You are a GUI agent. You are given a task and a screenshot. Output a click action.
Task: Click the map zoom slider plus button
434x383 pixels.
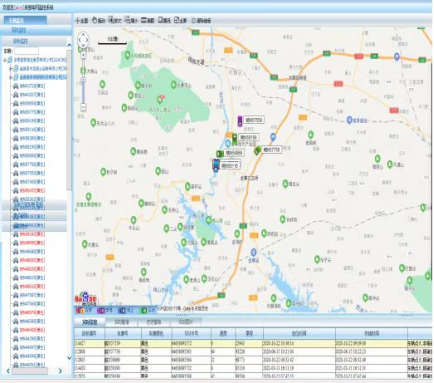pyautogui.click(x=83, y=55)
